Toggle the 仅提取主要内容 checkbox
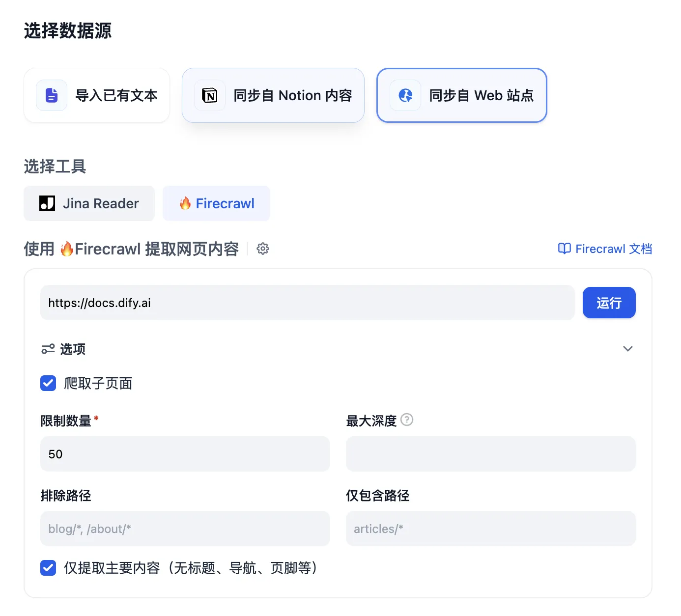Screen dimensions: 681x616 click(x=48, y=568)
